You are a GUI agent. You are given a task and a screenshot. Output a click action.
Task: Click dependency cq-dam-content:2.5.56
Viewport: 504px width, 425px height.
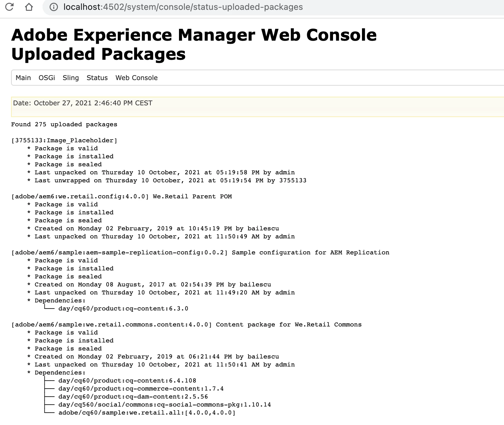(x=133, y=397)
